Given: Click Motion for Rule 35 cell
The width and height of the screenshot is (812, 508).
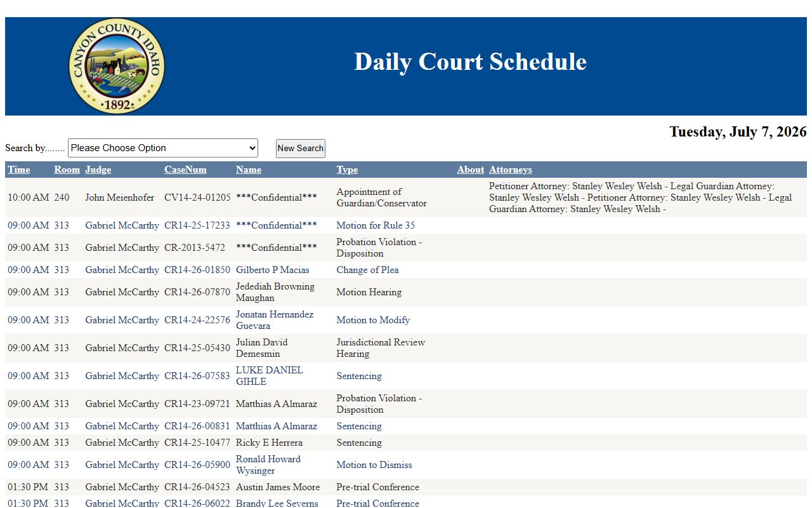Looking at the screenshot, I should (x=376, y=225).
